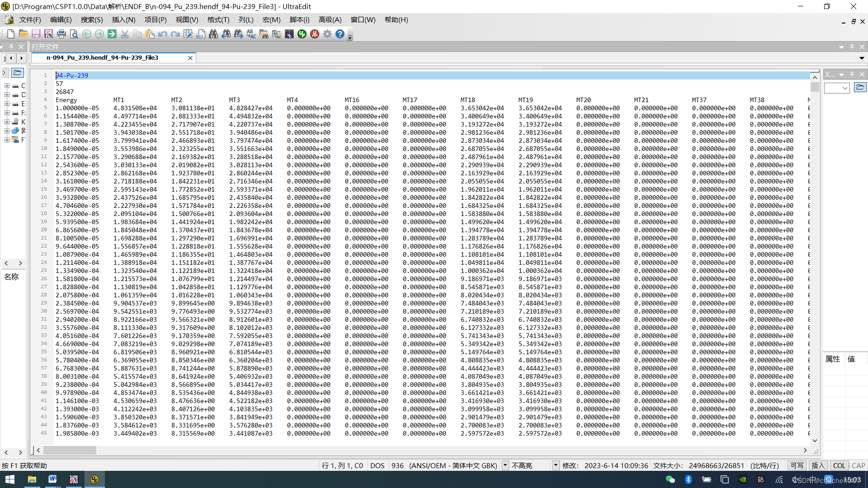Open the blue Help question icon
The height and width of the screenshot is (488, 868).
pos(340,34)
